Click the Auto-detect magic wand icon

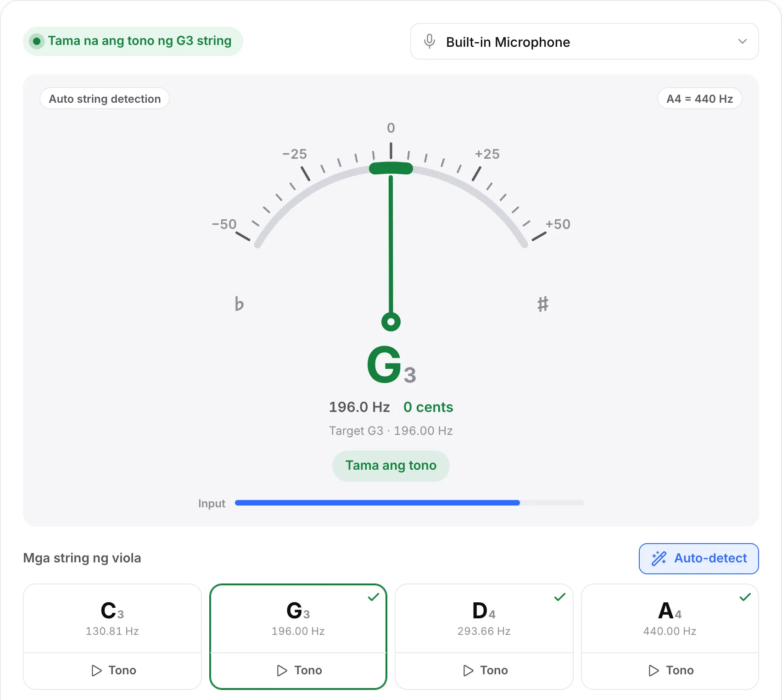(x=659, y=558)
